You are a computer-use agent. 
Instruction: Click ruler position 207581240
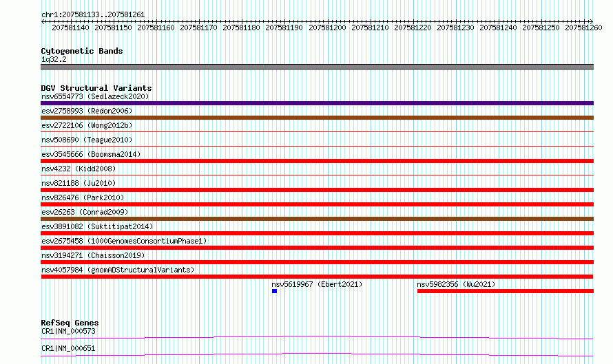pyautogui.click(x=498, y=28)
